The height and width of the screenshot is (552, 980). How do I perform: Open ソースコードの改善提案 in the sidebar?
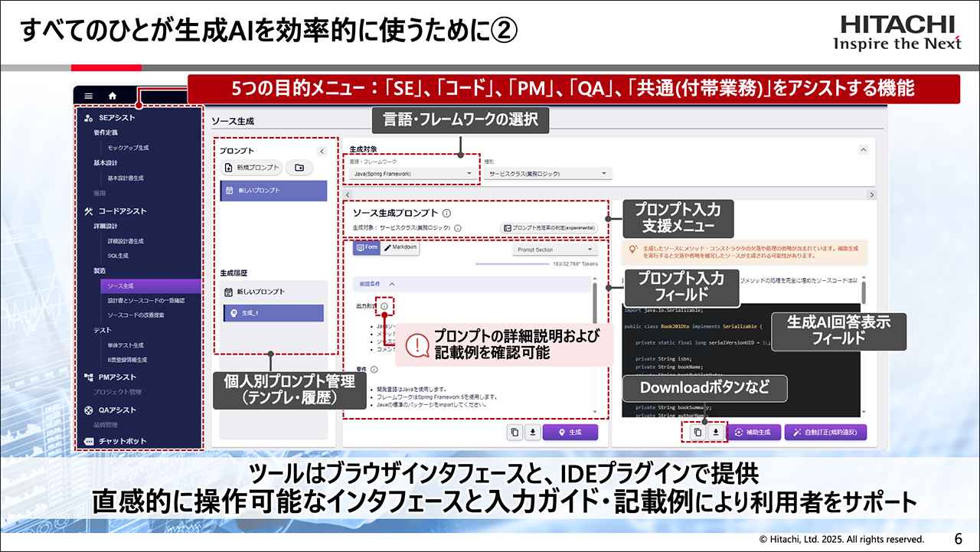pyautogui.click(x=136, y=315)
